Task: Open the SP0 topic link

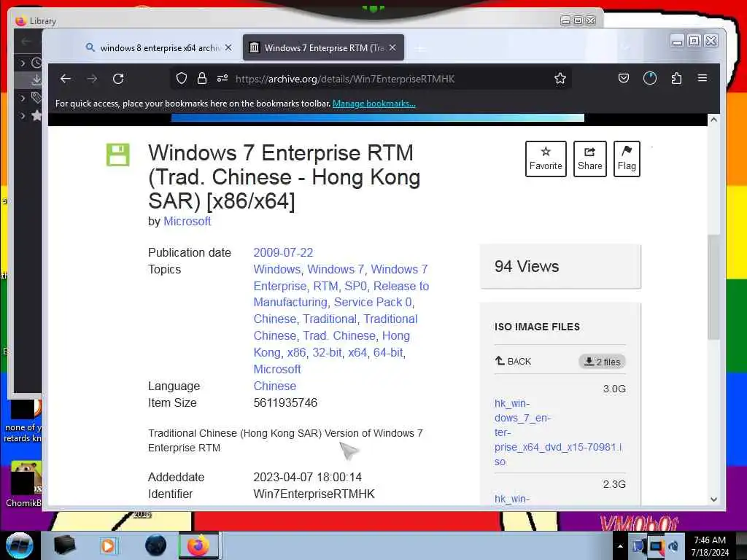Action: point(356,286)
